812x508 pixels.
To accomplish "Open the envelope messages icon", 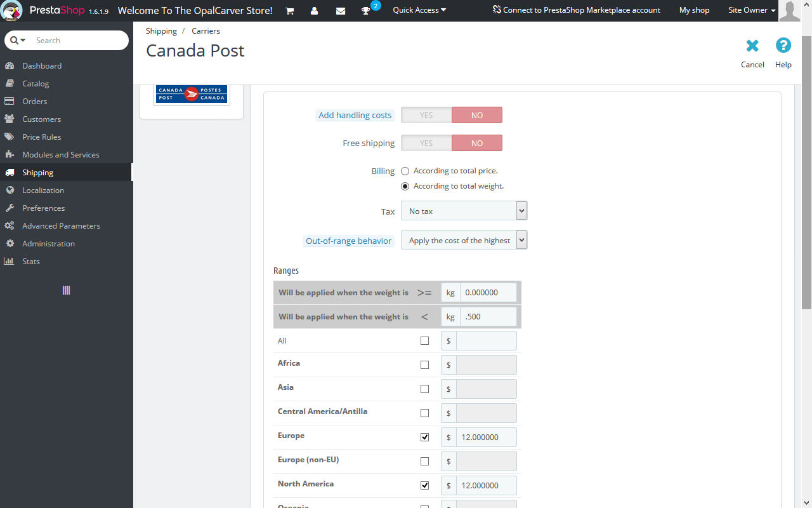I will (x=341, y=11).
